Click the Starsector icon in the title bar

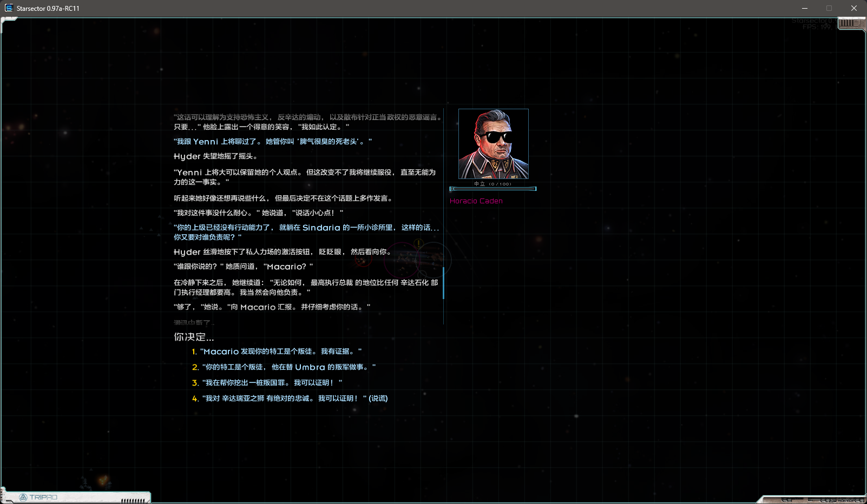(9, 8)
